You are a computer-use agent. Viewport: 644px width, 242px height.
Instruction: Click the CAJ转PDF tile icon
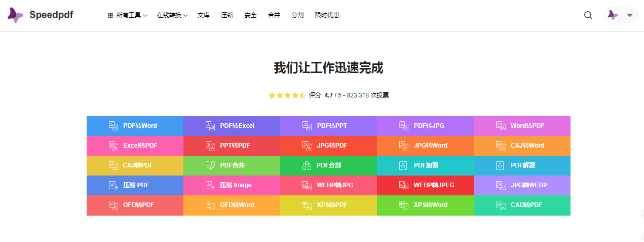[x=113, y=165]
